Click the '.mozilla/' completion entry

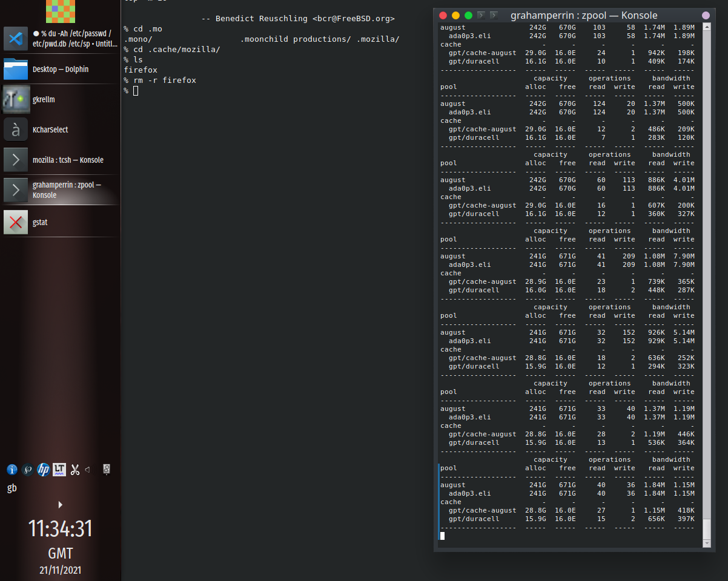pyautogui.click(x=378, y=39)
